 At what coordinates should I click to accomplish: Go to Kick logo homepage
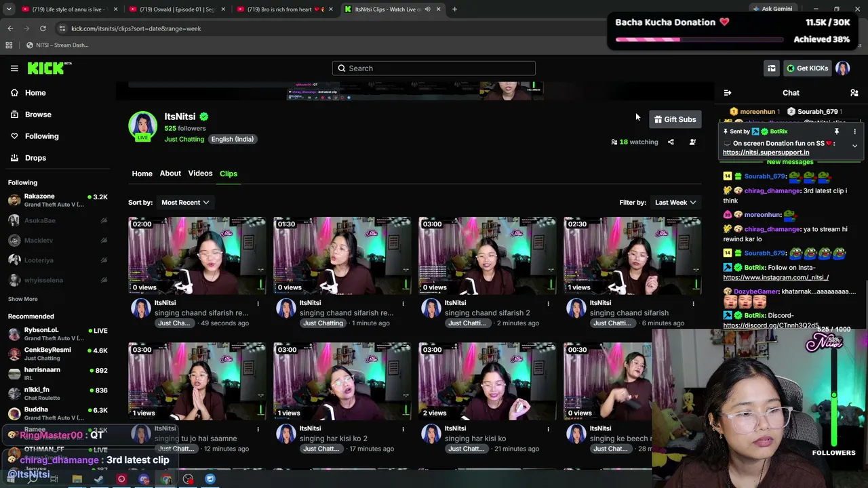point(49,68)
